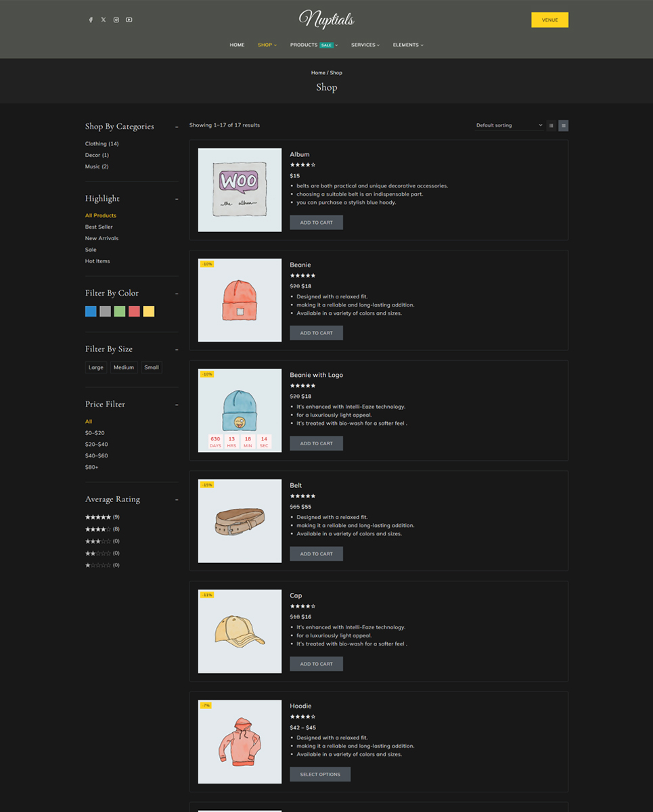Collapse the Shop By Categories section
Image resolution: width=653 pixels, height=812 pixels.
point(177,127)
